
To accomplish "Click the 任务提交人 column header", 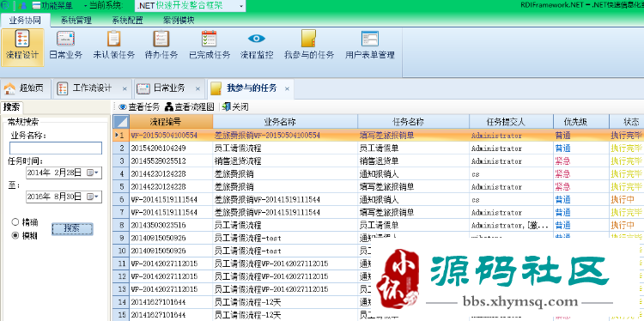I will pyautogui.click(x=511, y=122).
